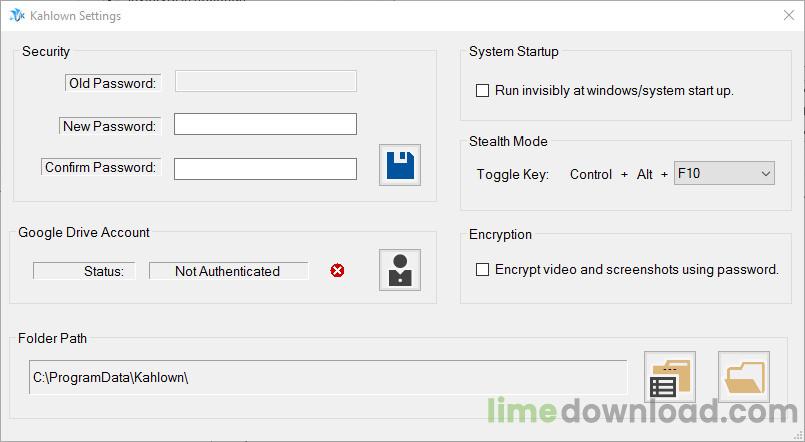Click the folder path text box
This screenshot has height=442, width=805.
tap(328, 377)
